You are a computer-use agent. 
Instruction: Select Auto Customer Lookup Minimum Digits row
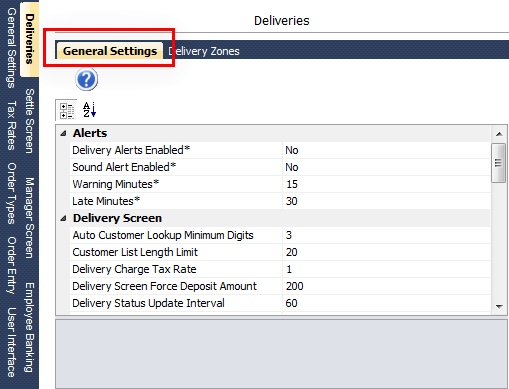280,235
